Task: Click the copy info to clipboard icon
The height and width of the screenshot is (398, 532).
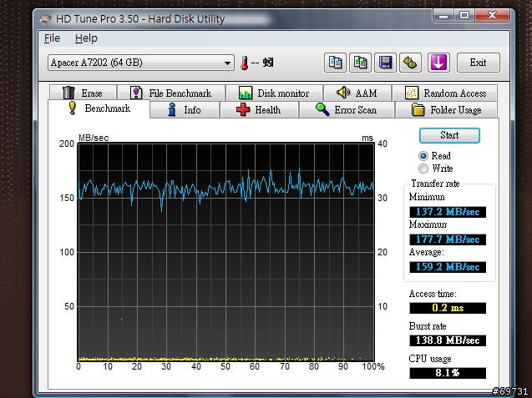Action: 335,63
